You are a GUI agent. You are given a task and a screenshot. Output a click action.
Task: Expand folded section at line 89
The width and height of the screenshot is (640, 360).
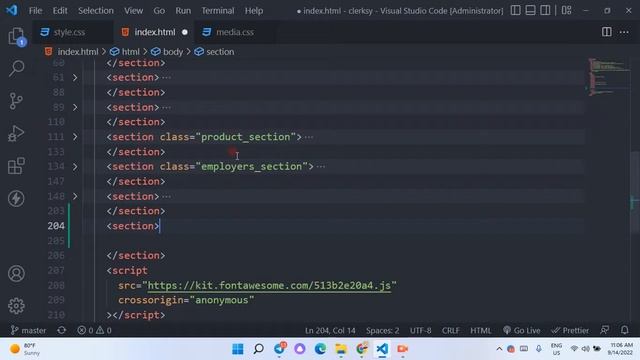(x=75, y=107)
